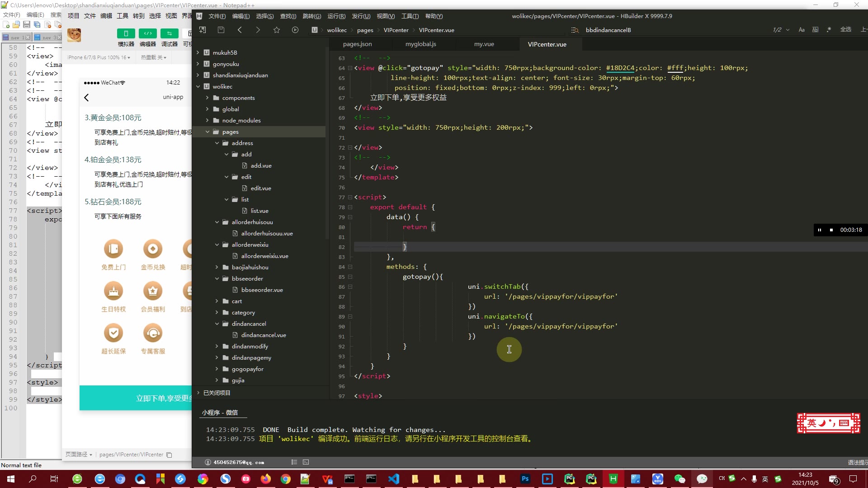Open Visual Studio Code from the taskbar
The image size is (868, 488).
point(393,479)
